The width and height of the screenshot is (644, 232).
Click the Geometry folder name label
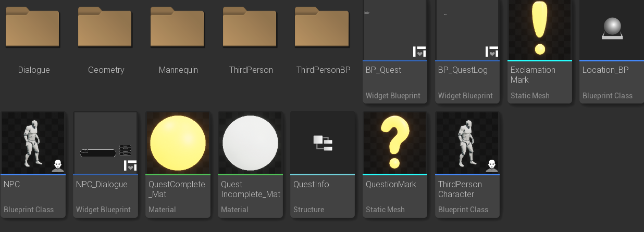click(106, 70)
